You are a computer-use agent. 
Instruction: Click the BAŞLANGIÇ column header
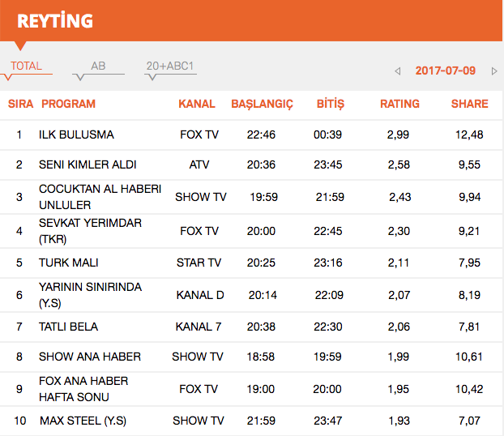[262, 104]
